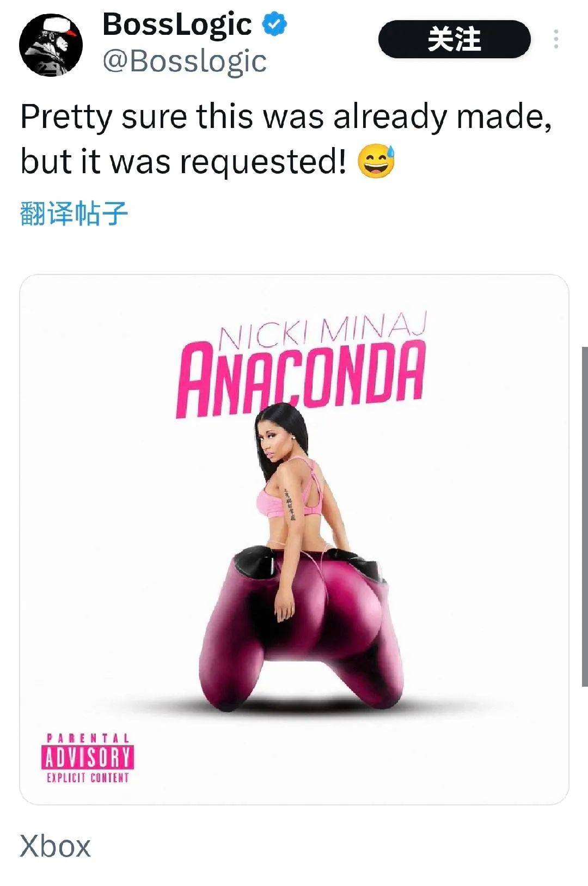Click the sweat-smile emoji in the post
The height and width of the screenshot is (886, 588).
(376, 162)
